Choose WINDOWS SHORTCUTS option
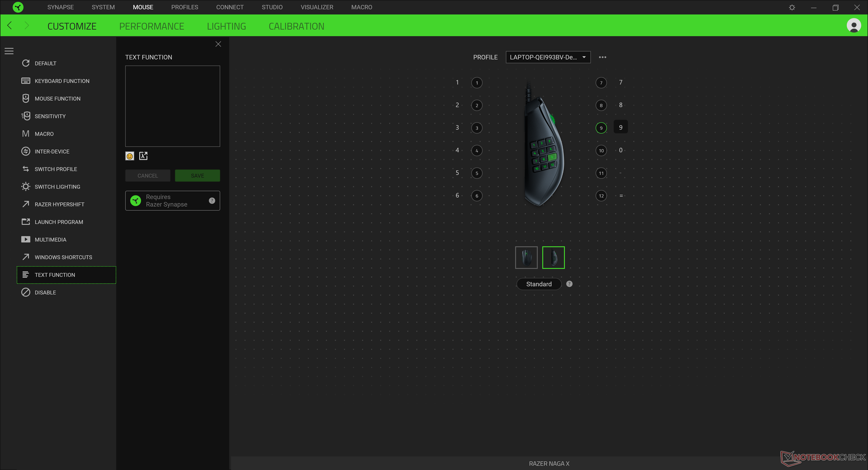Image resolution: width=868 pixels, height=470 pixels. pos(66,257)
